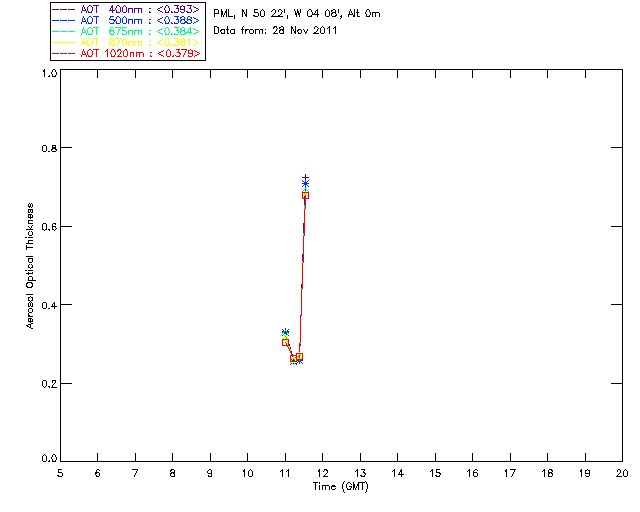
Task: Click the topmost purple plus marker near 0.72
Action: [x=305, y=178]
